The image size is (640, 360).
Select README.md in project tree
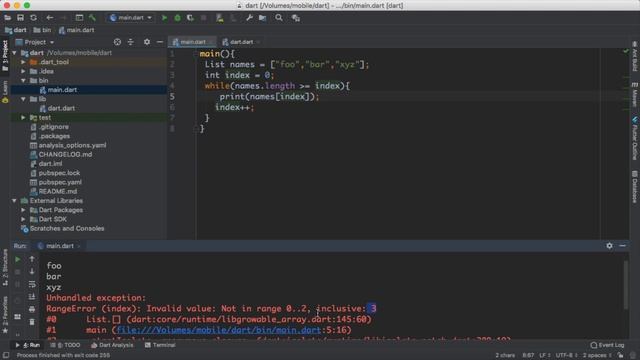pos(58,191)
